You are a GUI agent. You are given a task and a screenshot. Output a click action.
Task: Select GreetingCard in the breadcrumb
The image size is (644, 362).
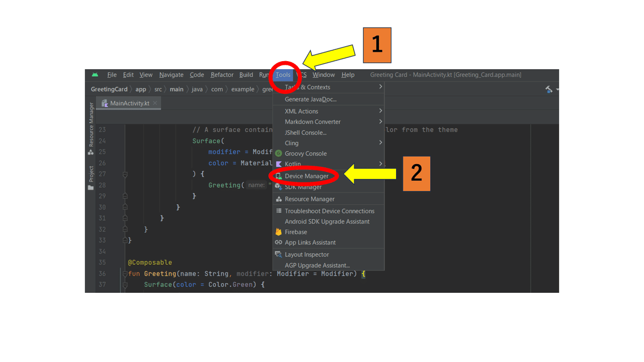109,90
